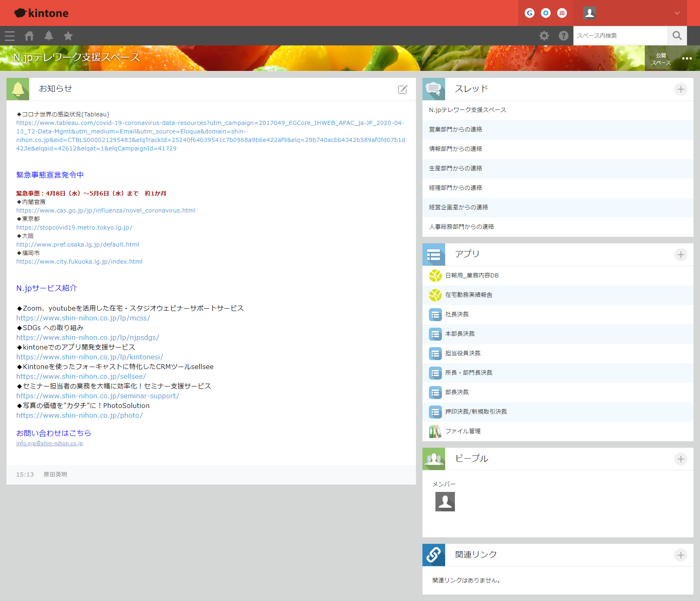This screenshot has width=700, height=601.
Task: Click the N.jpサービス紹介 heading
Action: point(47,288)
